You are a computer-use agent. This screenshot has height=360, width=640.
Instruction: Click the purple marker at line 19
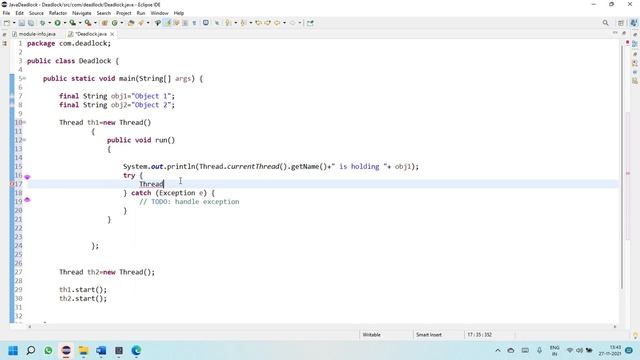[27, 200]
